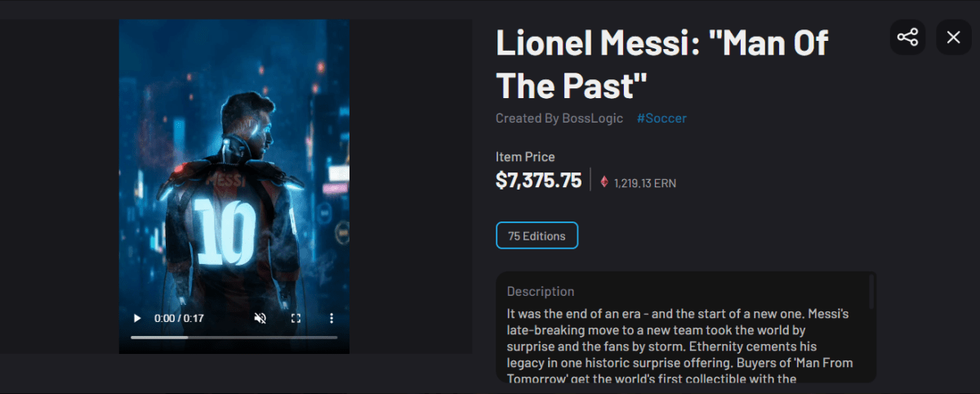This screenshot has width=980, height=394.
Task: Click the Item Price label
Action: pos(524,157)
